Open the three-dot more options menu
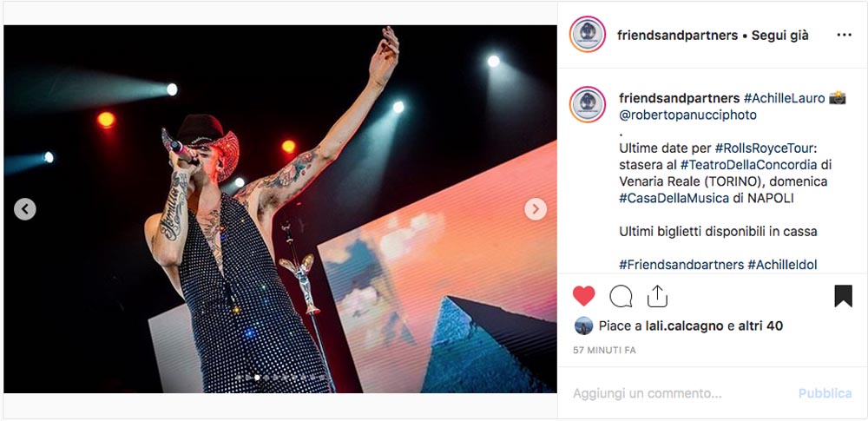The image size is (868, 421). pyautogui.click(x=844, y=36)
